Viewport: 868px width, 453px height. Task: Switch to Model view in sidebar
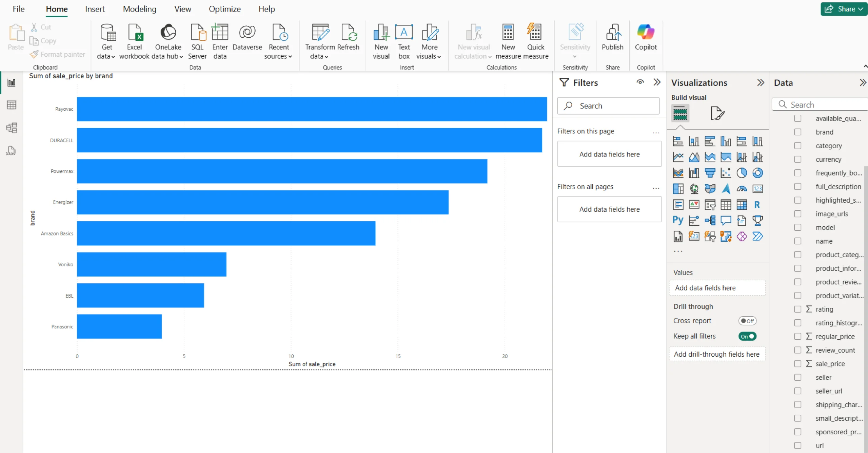[x=12, y=128]
